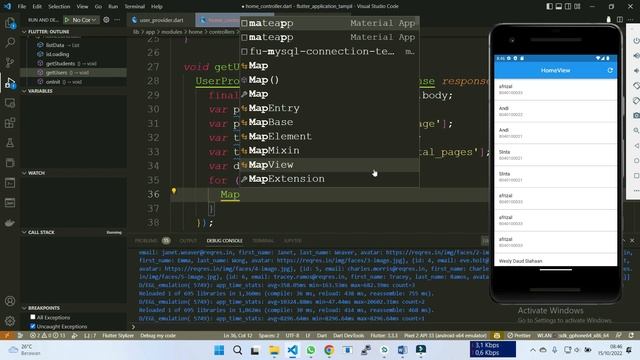Toggle the primary side bar layout icon
The width and height of the screenshot is (640, 360).
[x=549, y=7]
